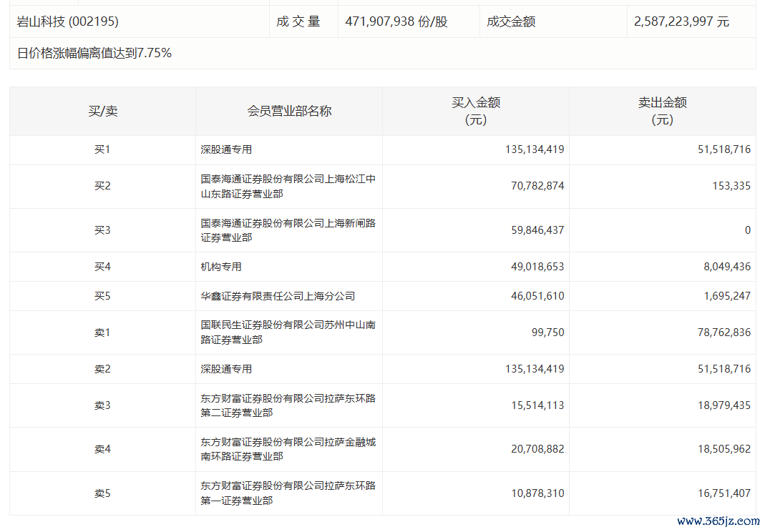Image resolution: width=765 pixels, height=532 pixels.
Task: Click 深股通专用 in the 买1 row
Action: point(226,149)
